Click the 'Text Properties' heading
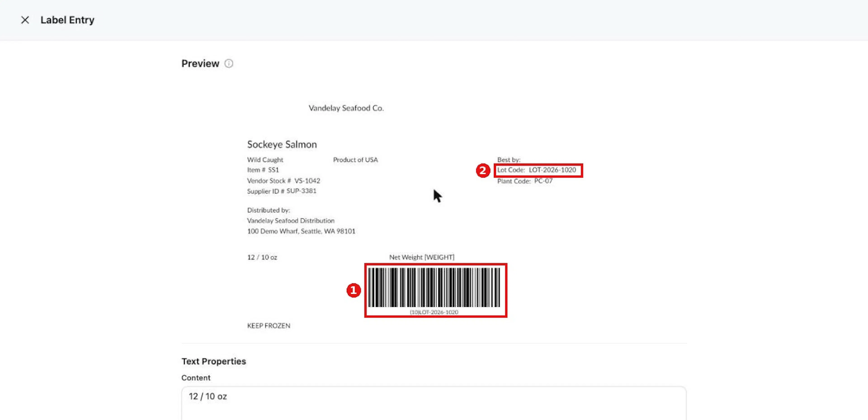Viewport: 868px width, 420px height. pos(214,362)
